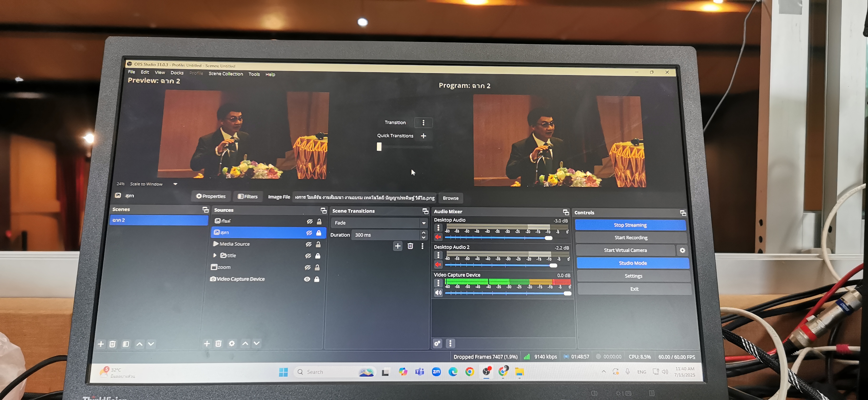Remove selected scene with trash icon
Viewport: 868px width, 400px height.
(113, 344)
